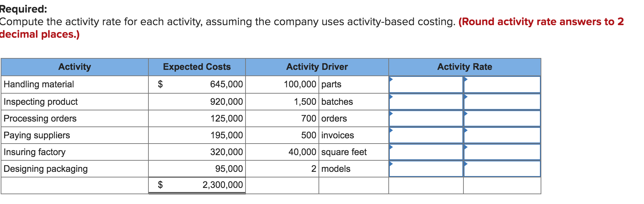
Task: Click the 320,000 expected cost cell
Action: [x=197, y=152]
